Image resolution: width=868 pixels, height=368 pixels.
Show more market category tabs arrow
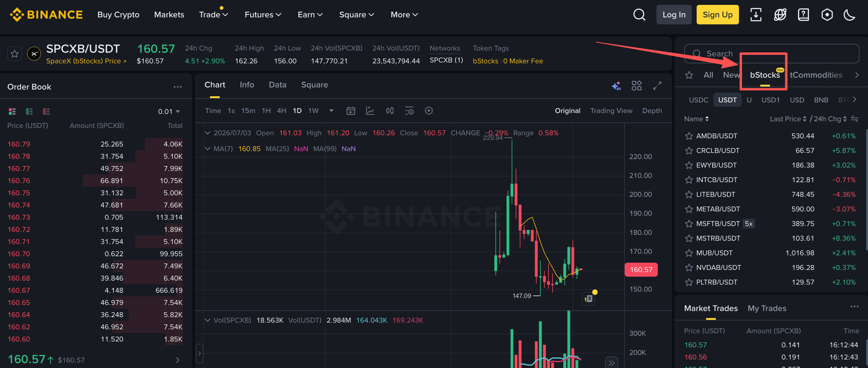pyautogui.click(x=857, y=75)
